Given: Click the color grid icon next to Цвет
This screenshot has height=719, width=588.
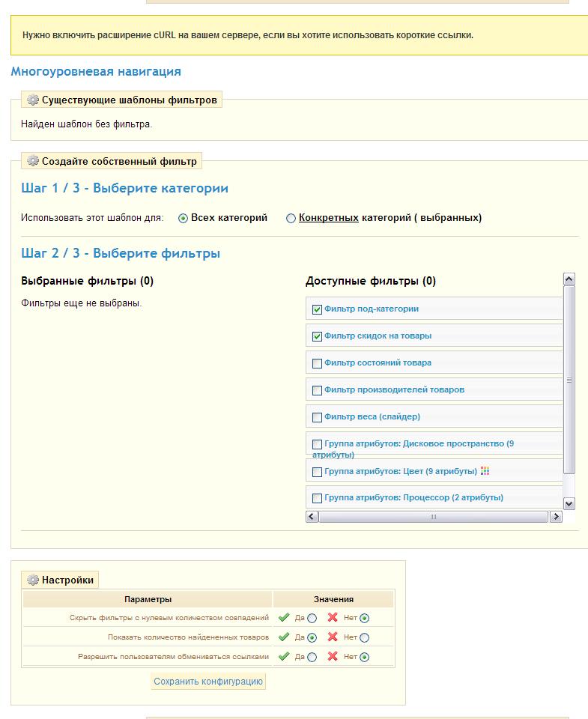Looking at the screenshot, I should [485, 471].
